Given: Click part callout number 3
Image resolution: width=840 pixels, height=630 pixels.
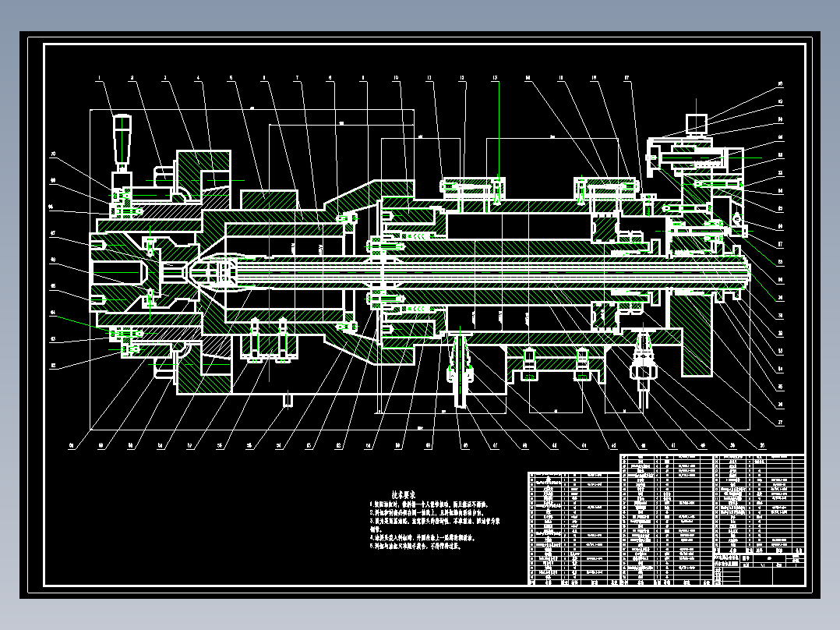Looking at the screenshot, I should (165, 78).
